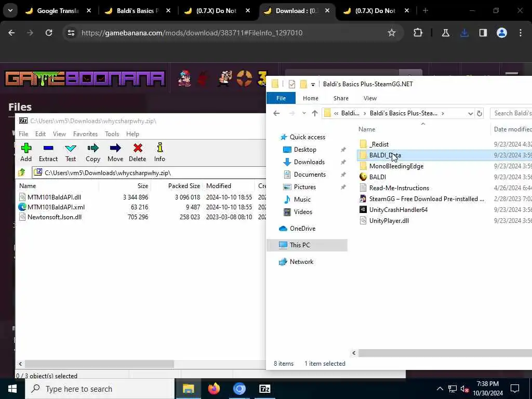This screenshot has height=399, width=532.
Task: Select the BALDI application file
Action: click(377, 177)
